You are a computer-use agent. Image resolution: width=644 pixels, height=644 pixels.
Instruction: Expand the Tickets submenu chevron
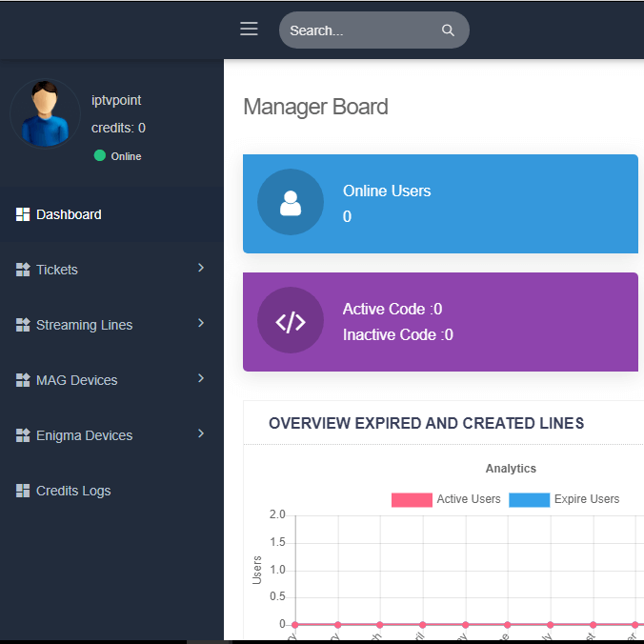[201, 269]
